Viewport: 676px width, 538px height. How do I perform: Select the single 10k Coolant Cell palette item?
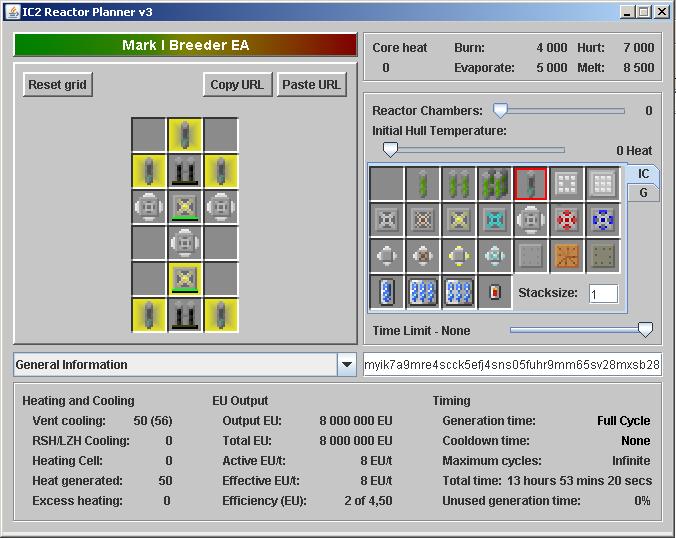click(x=387, y=292)
